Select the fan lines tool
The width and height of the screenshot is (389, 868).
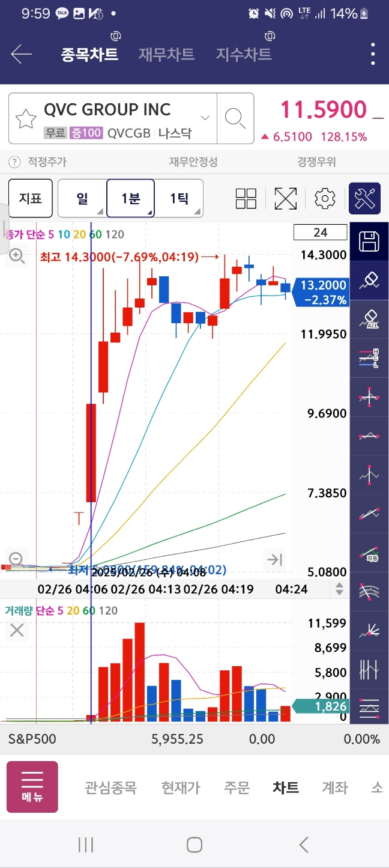369,630
